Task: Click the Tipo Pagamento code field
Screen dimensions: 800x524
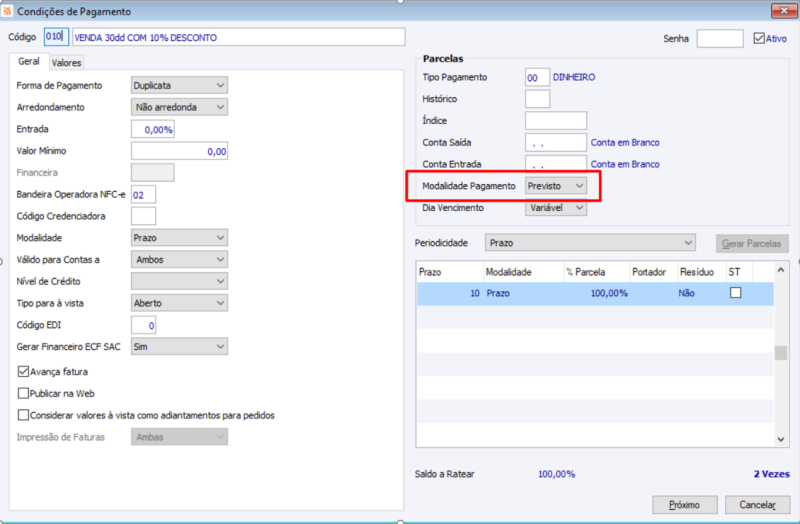Action: click(x=537, y=77)
